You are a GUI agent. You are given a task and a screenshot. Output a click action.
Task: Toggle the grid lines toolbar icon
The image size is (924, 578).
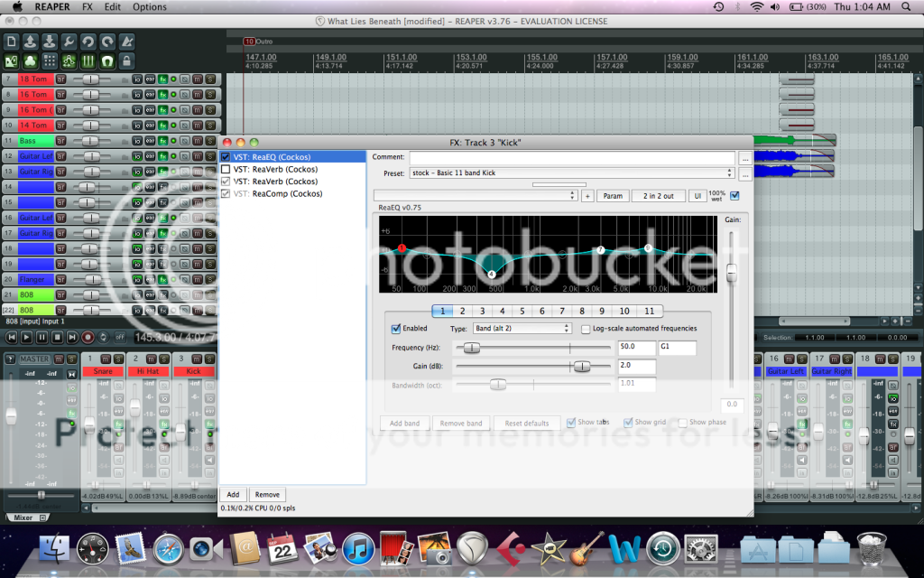pyautogui.click(x=50, y=61)
